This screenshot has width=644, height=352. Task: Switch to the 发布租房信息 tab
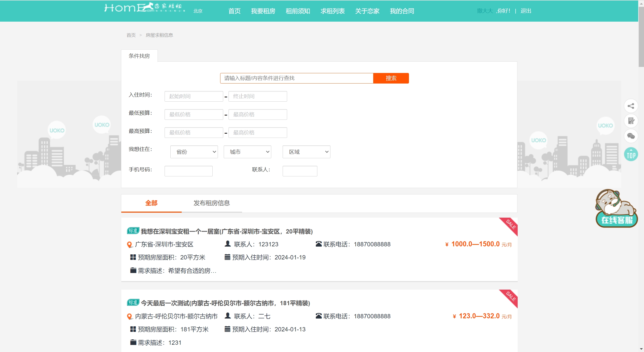(211, 203)
